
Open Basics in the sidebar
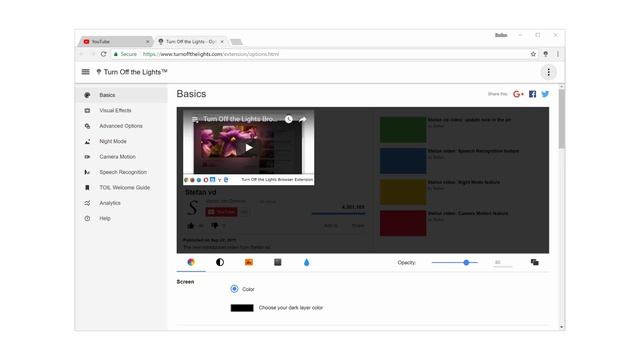click(121, 95)
